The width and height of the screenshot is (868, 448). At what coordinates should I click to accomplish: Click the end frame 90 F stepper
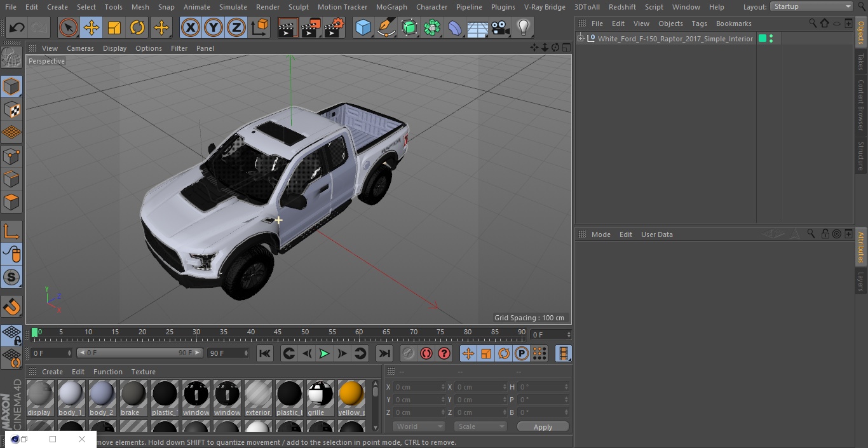pos(246,353)
